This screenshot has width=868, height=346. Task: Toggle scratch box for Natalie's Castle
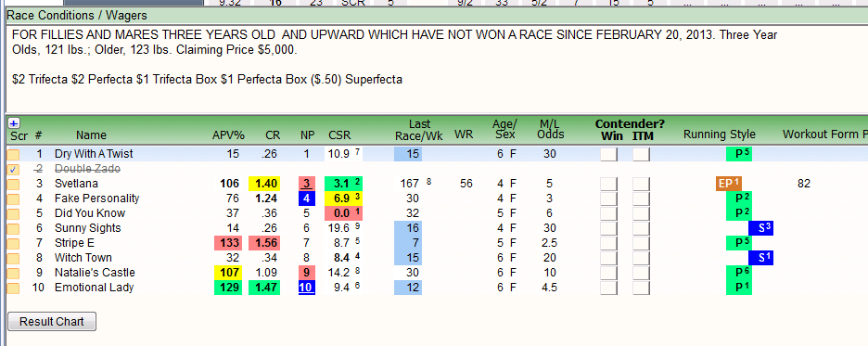pos(13,273)
